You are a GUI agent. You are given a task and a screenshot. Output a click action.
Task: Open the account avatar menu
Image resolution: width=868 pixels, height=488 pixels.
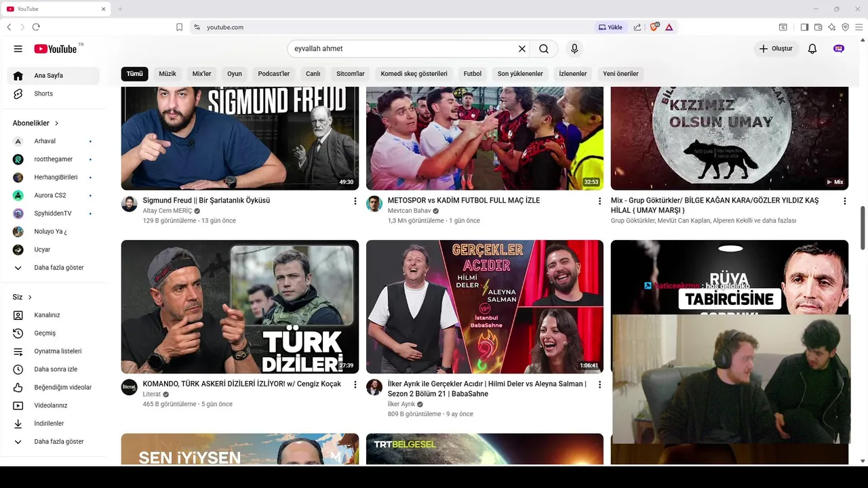tap(839, 49)
